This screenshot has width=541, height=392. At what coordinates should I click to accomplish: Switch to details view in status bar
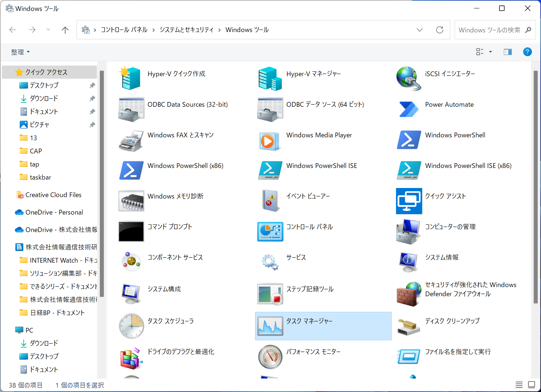coord(519,385)
